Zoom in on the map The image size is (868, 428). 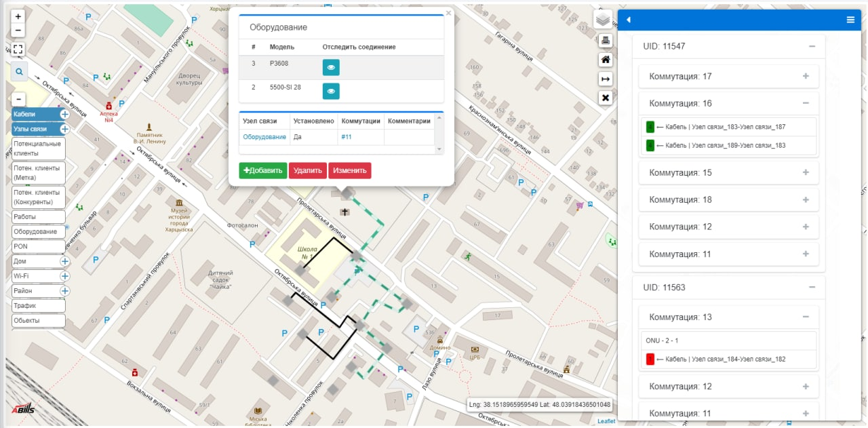pos(18,16)
